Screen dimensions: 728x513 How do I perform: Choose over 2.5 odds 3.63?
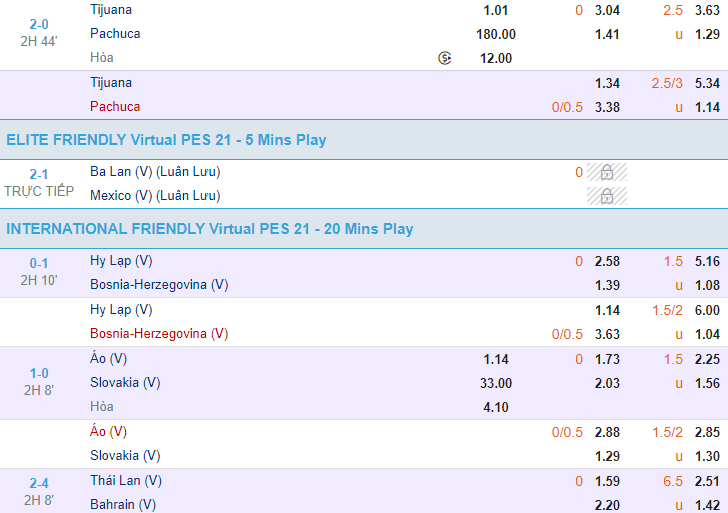[x=707, y=10]
